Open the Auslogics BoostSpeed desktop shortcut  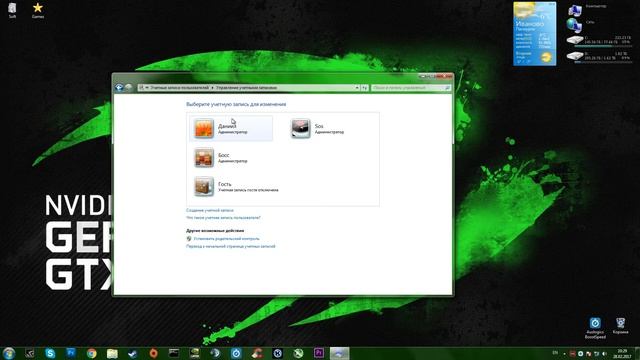coord(595,328)
